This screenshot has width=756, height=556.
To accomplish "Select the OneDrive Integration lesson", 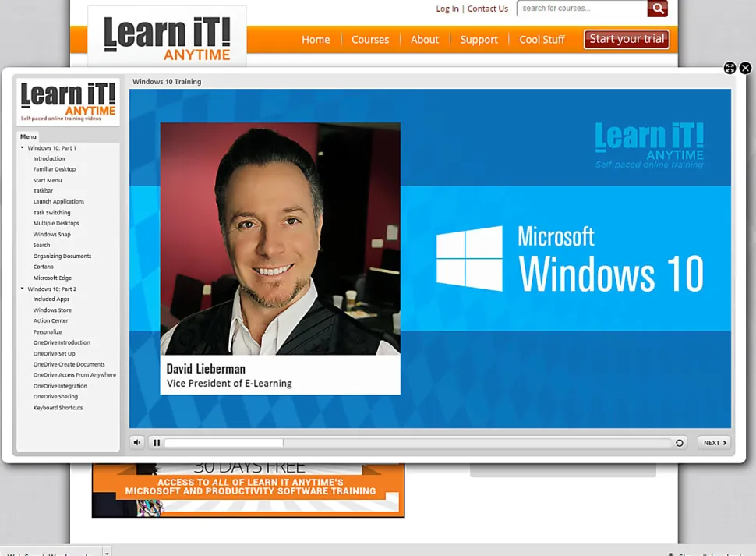I will 60,386.
